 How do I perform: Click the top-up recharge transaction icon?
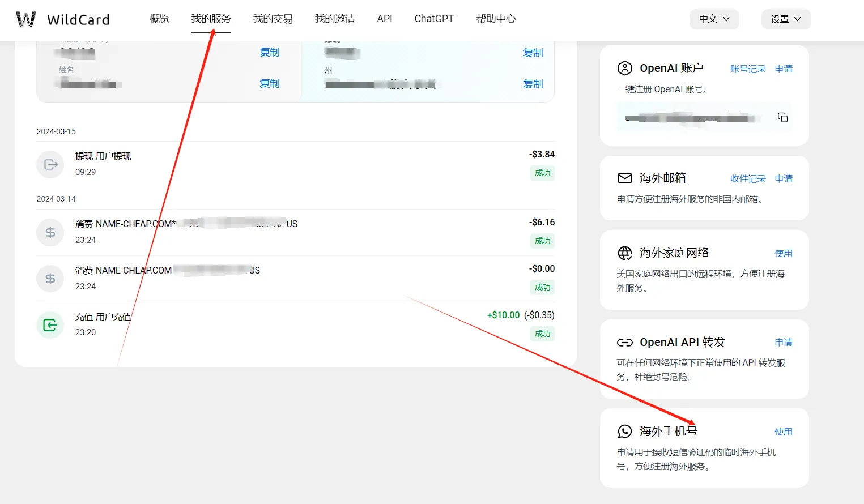[50, 325]
